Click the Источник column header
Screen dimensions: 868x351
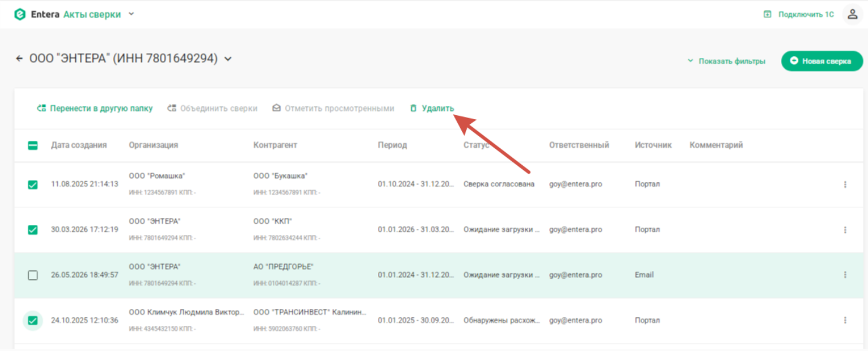point(653,145)
